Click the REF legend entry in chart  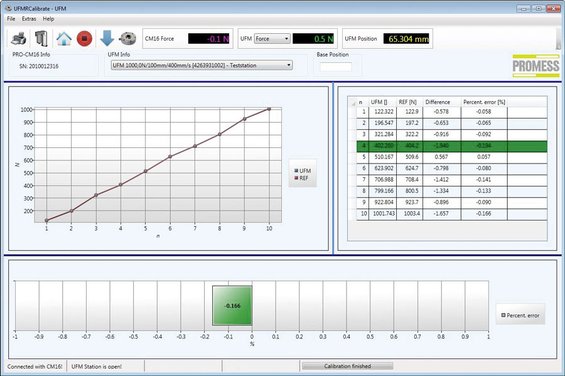302,178
